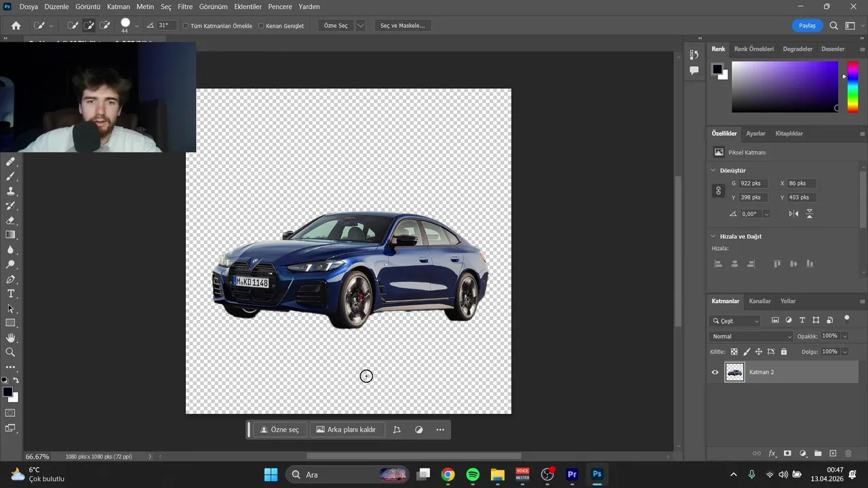Open the Katman menu
Image resolution: width=868 pixels, height=488 pixels.
[119, 7]
